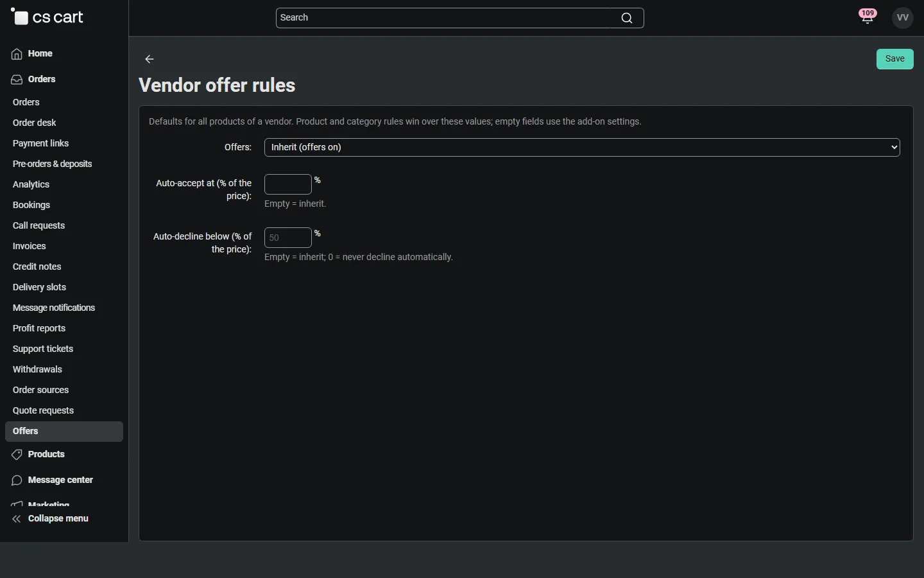Click the Home house icon
Viewport: 924px width, 578px height.
17,54
